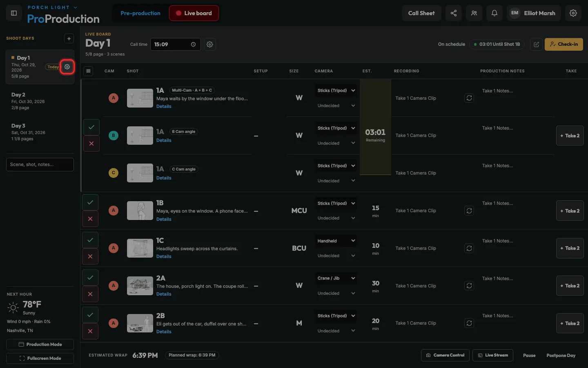588x368 pixels.
Task: Open the Call Sheet button
Action: 421,13
